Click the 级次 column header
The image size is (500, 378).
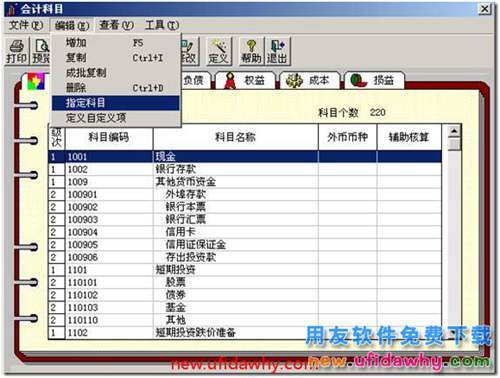tap(57, 137)
